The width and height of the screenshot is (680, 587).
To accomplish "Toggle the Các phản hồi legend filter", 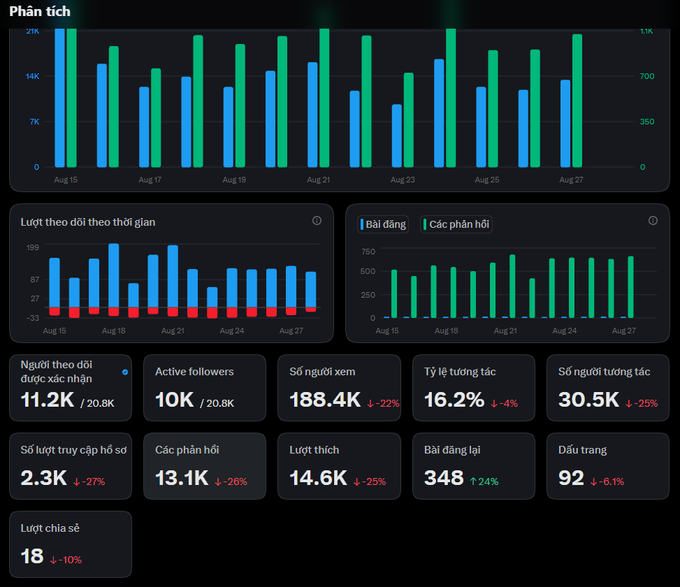I will [456, 224].
